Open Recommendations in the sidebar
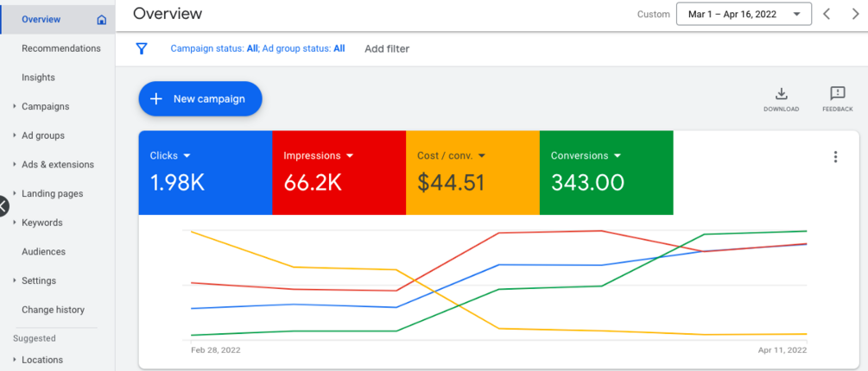The width and height of the screenshot is (868, 371). click(61, 48)
